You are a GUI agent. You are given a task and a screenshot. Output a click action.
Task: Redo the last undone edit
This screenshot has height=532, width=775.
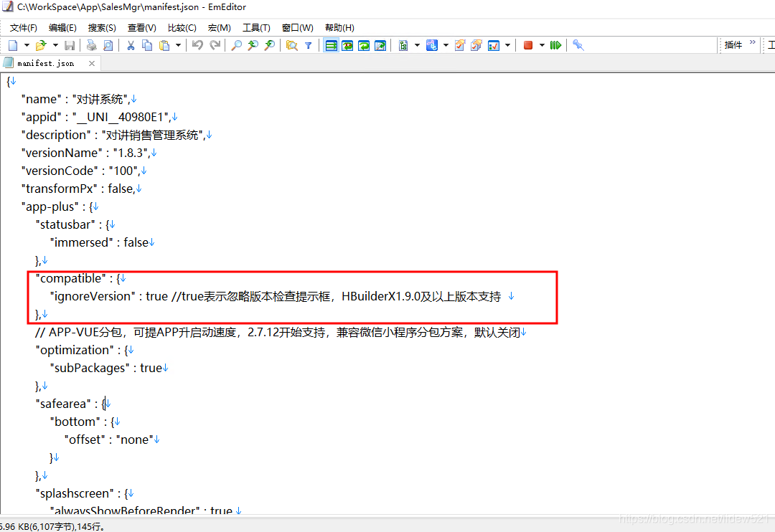click(x=215, y=45)
